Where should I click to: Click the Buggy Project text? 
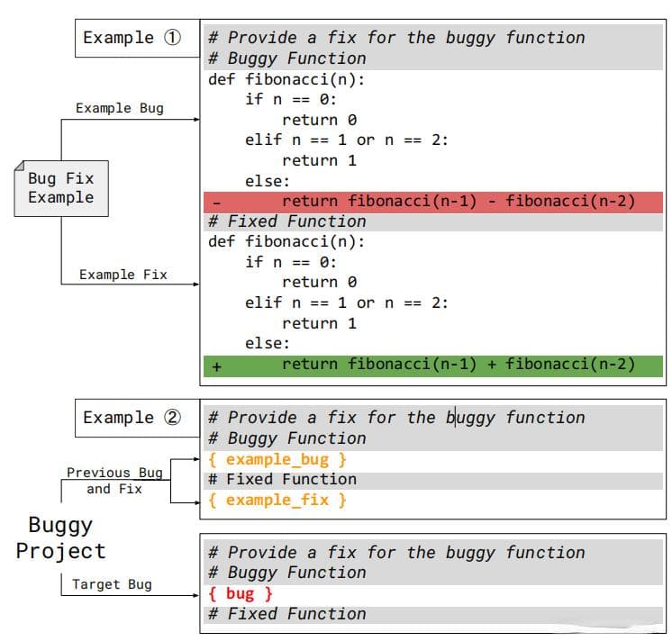point(60,538)
